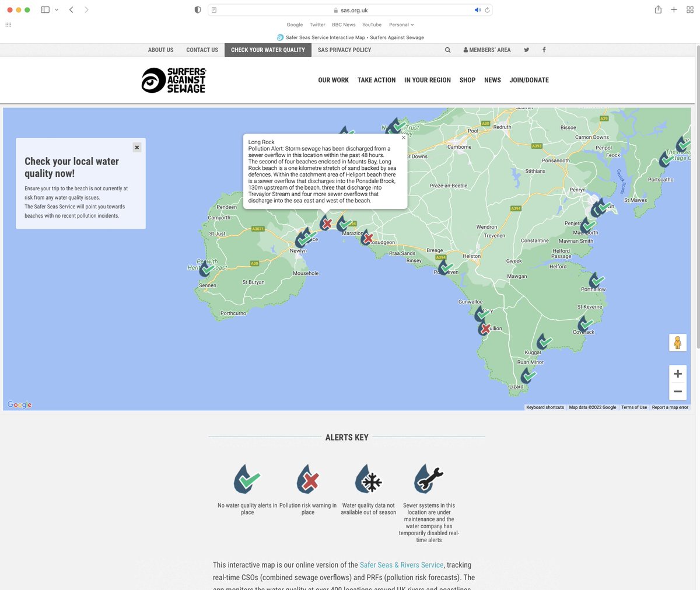This screenshot has width=700, height=590.
Task: Open SAS PRIVACY POLICY link
Action: [344, 50]
